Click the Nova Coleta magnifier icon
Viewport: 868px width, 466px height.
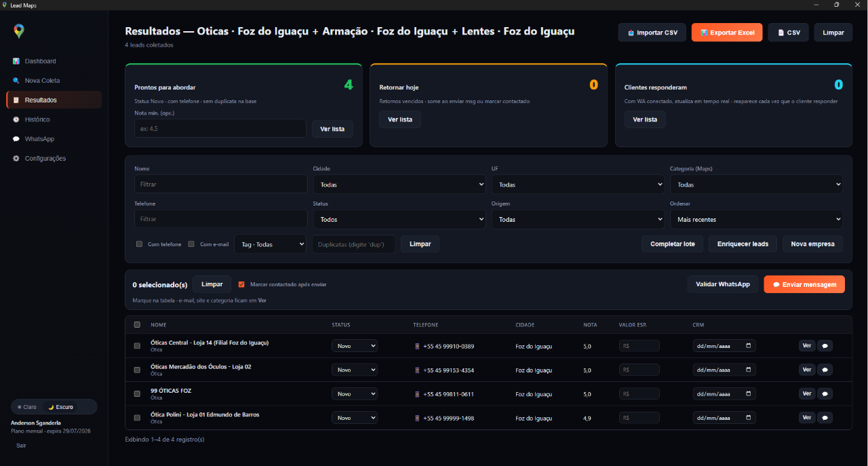(16, 81)
